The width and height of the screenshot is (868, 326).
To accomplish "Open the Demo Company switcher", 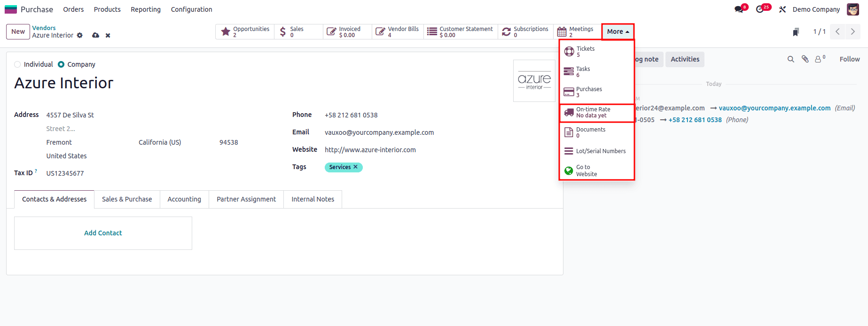I will click(x=816, y=9).
